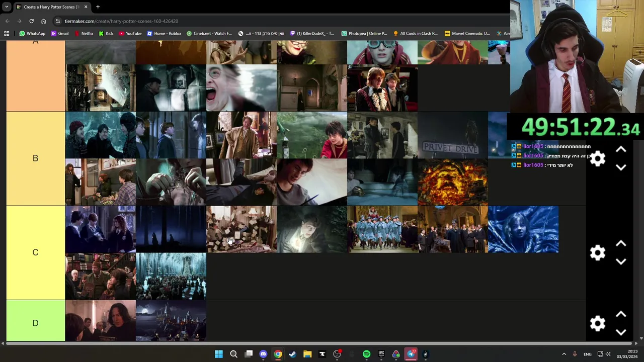Click the C tier label cell
This screenshot has width=644, height=362.
(x=35, y=252)
